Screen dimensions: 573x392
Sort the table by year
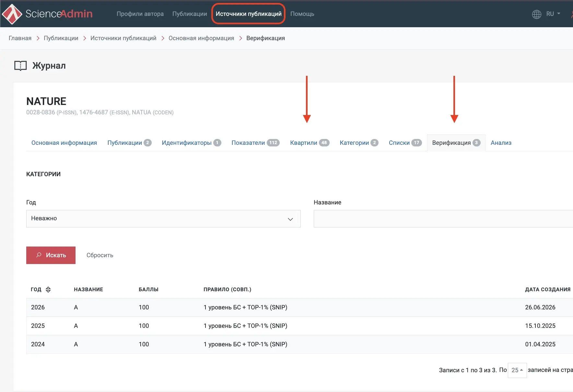point(48,289)
